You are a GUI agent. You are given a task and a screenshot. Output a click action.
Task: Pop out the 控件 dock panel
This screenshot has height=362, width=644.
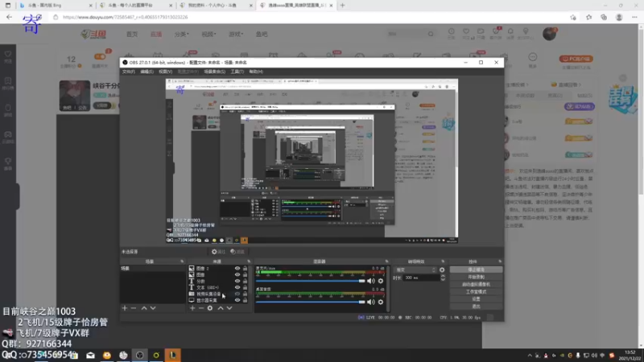click(500, 261)
